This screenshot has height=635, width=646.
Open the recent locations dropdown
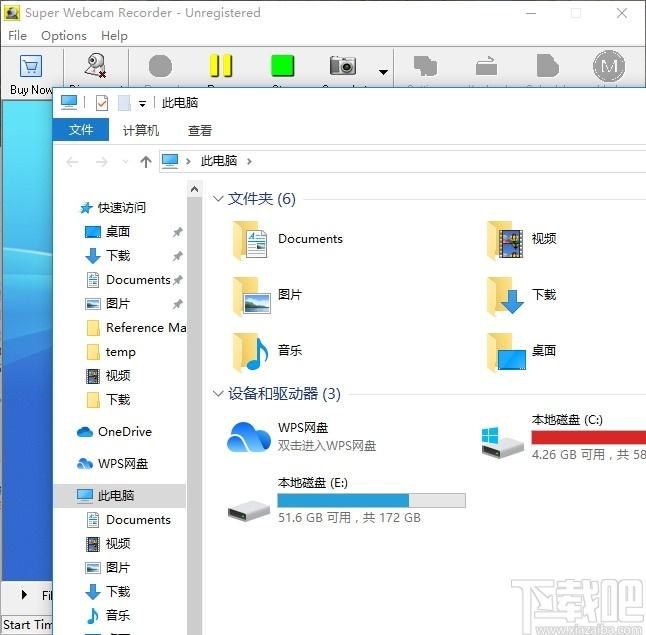pyautogui.click(x=125, y=162)
